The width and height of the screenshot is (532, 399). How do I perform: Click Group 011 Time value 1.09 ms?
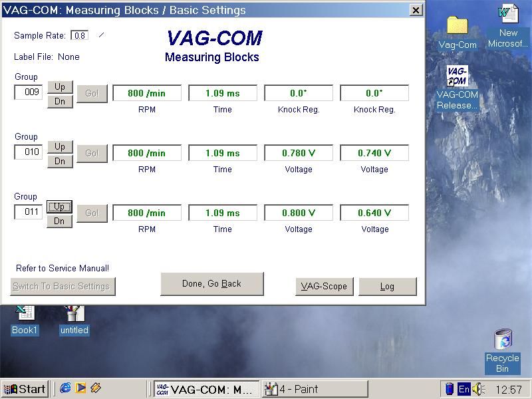(223, 213)
